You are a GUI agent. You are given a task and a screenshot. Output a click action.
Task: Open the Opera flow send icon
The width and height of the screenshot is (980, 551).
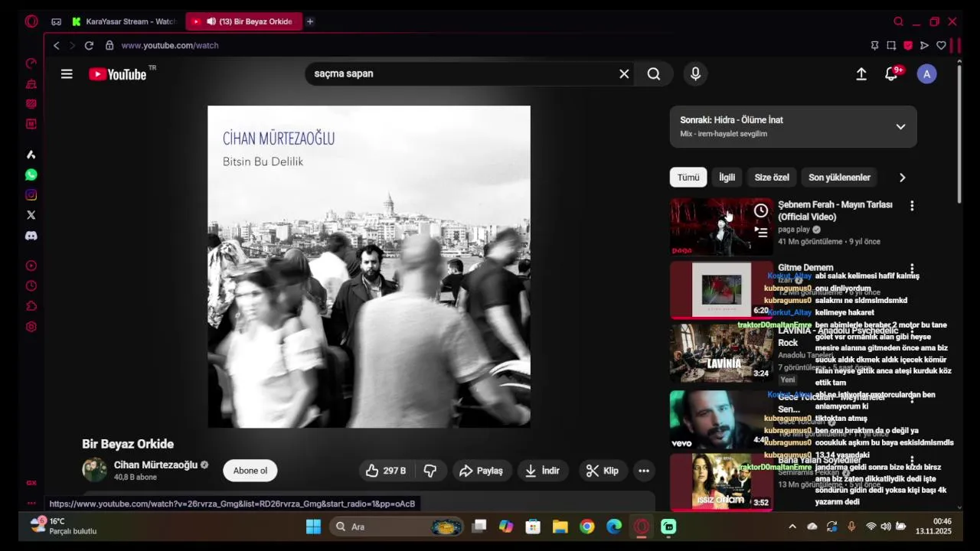tap(924, 46)
